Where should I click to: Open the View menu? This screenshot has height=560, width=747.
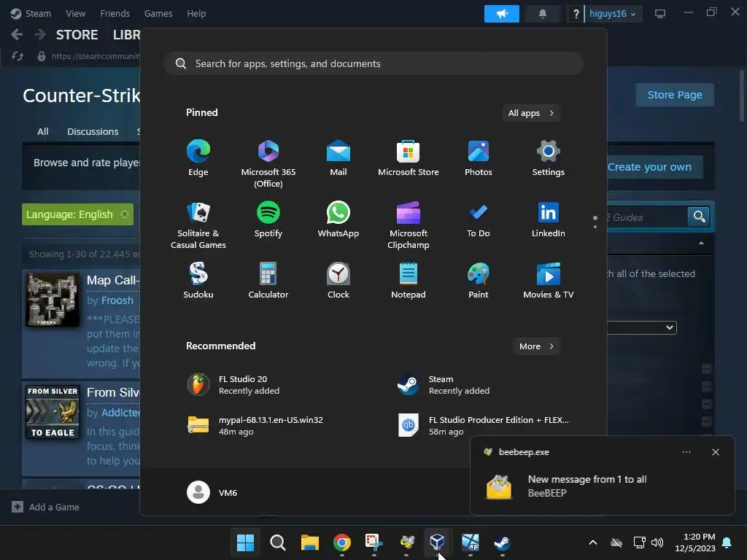tap(75, 13)
